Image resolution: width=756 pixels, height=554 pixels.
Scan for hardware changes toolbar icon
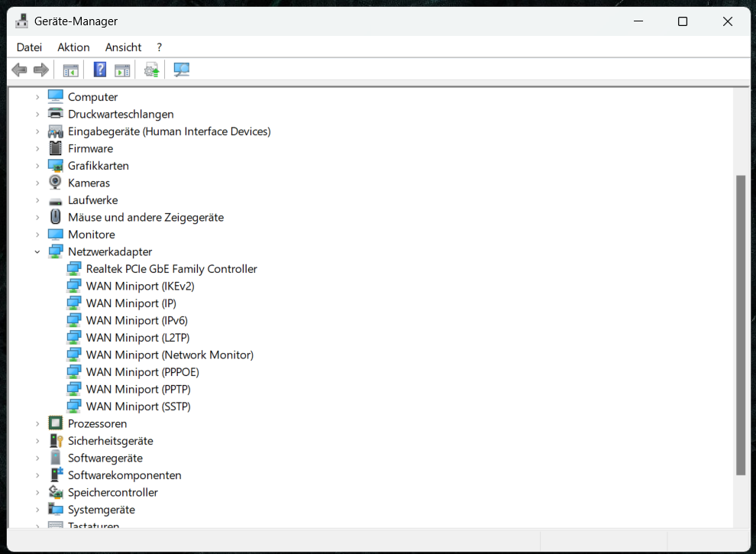coord(181,70)
